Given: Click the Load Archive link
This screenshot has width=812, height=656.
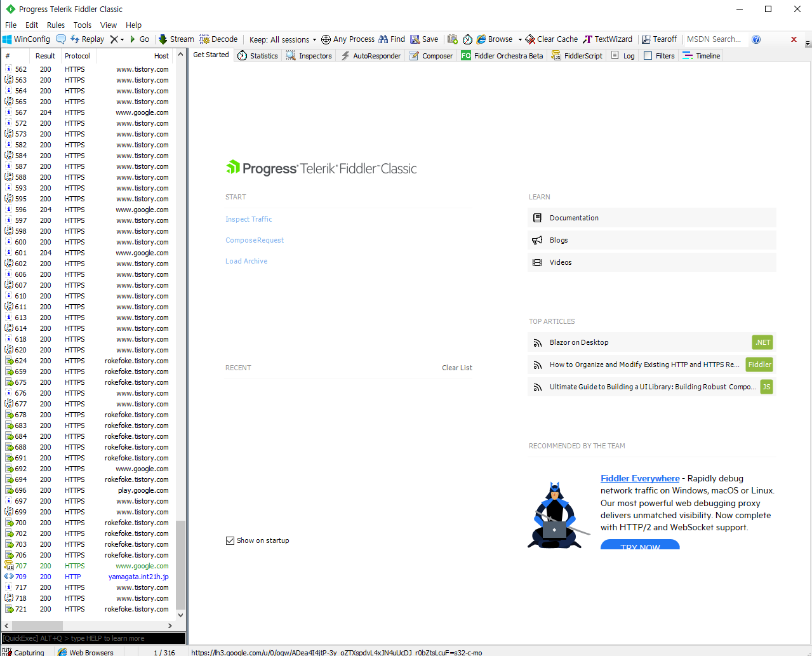Looking at the screenshot, I should (x=246, y=261).
